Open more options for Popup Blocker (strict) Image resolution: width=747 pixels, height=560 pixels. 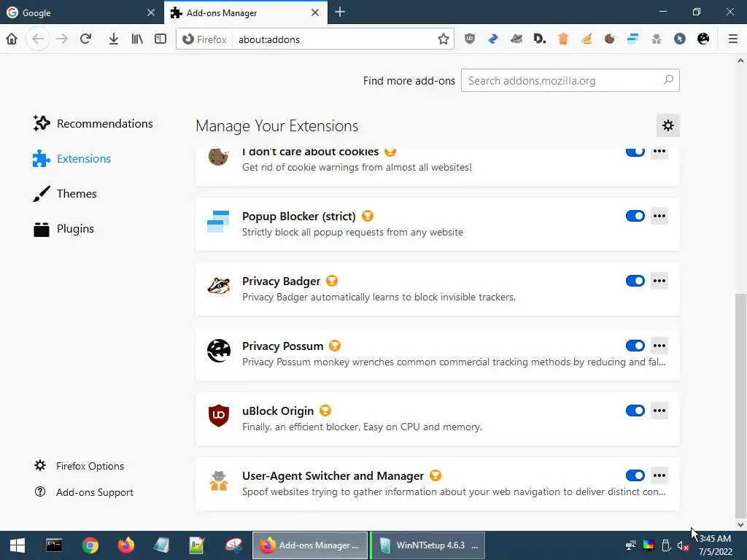tap(659, 216)
